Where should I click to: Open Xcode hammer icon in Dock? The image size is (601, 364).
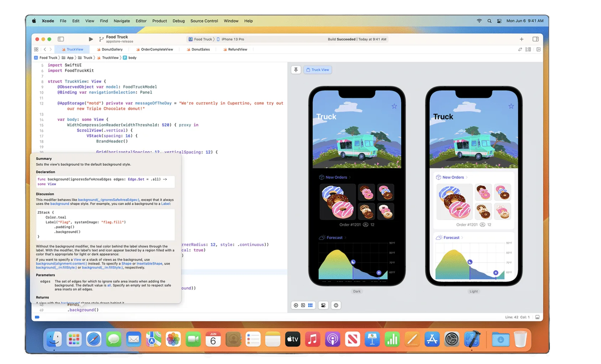[472, 339]
